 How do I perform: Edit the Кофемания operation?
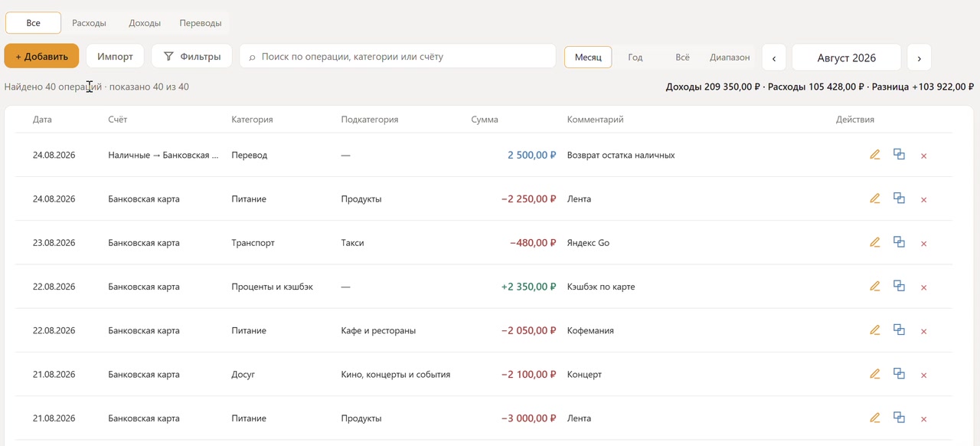tap(875, 330)
